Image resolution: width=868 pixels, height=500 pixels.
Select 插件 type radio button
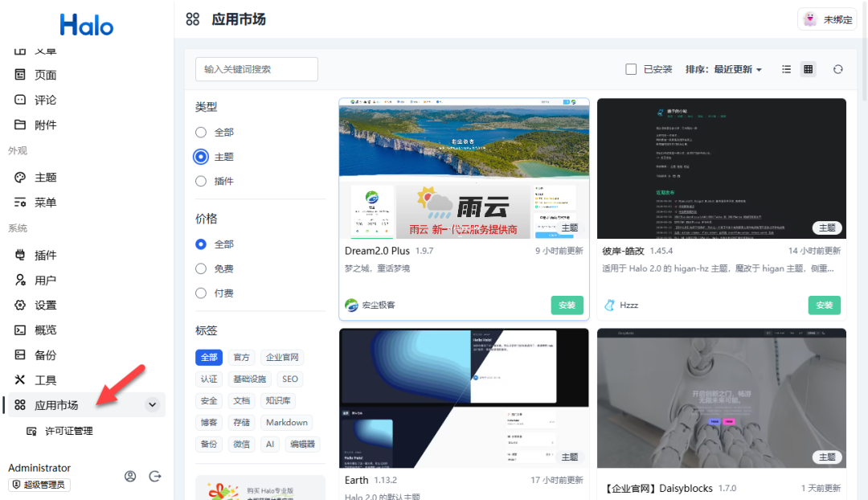pyautogui.click(x=201, y=181)
